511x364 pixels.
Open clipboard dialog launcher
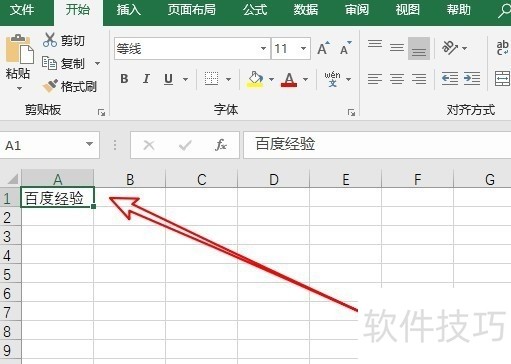[x=101, y=113]
